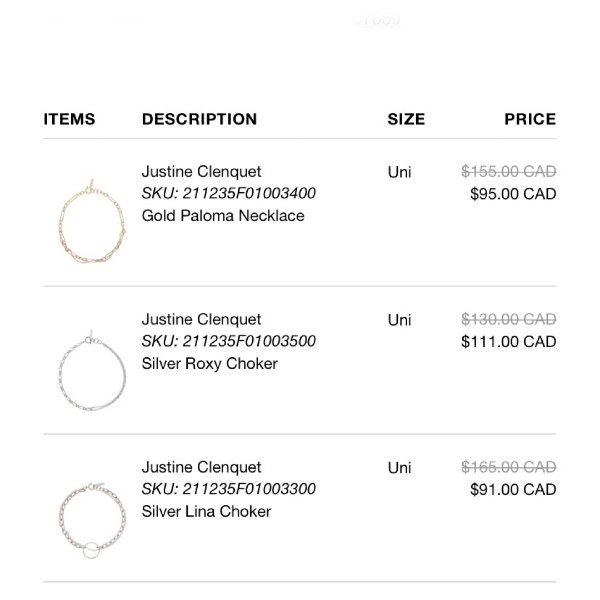Click Justine Clenquet brand above Gold Paloma Necklace
Image resolution: width=600 pixels, height=600 pixels.
(x=201, y=171)
